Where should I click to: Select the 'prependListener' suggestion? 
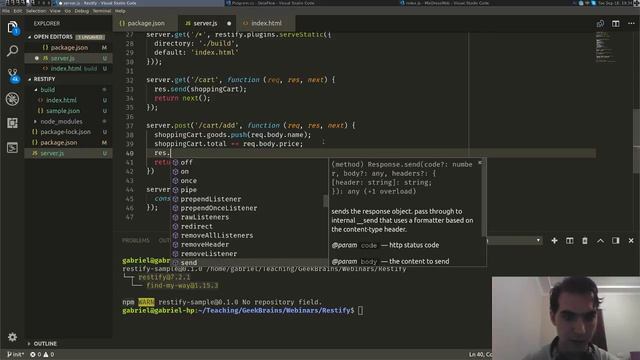tap(249, 199)
